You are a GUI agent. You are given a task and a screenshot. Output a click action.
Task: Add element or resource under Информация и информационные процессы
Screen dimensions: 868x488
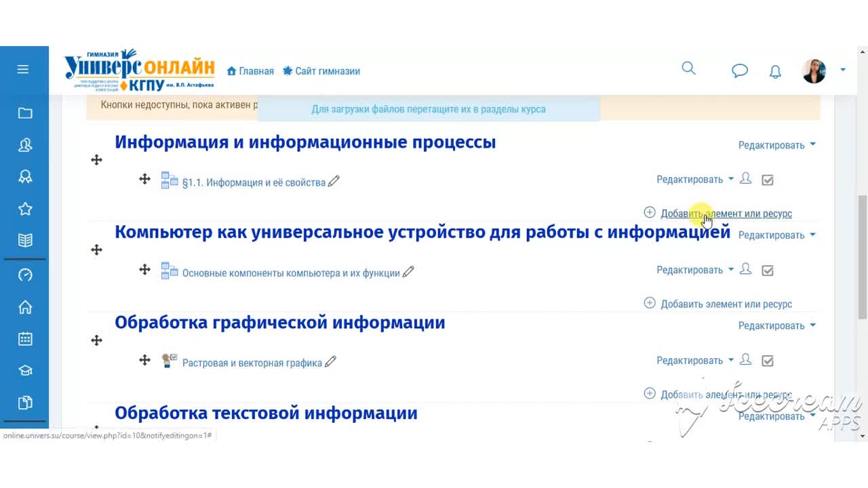click(717, 213)
